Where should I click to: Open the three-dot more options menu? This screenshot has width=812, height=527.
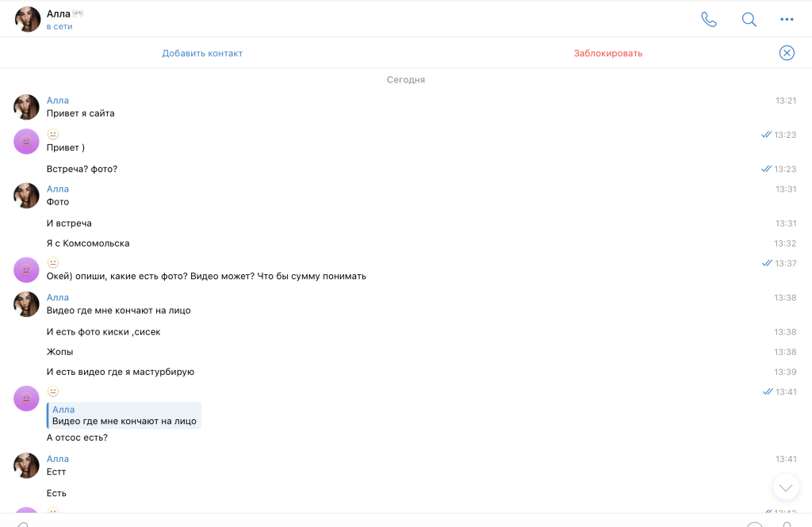[x=787, y=20]
